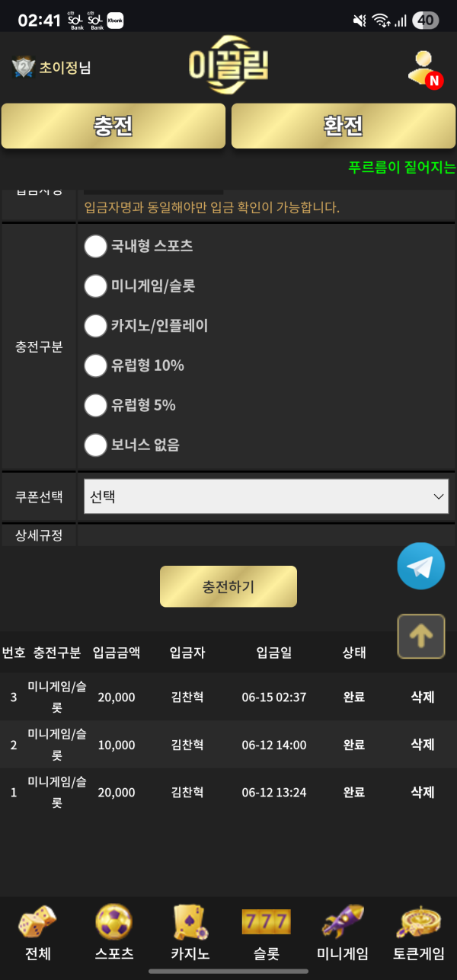Screen dimensions: 457x980
Task: Open the 슬롯 777 icon
Action: [x=266, y=923]
